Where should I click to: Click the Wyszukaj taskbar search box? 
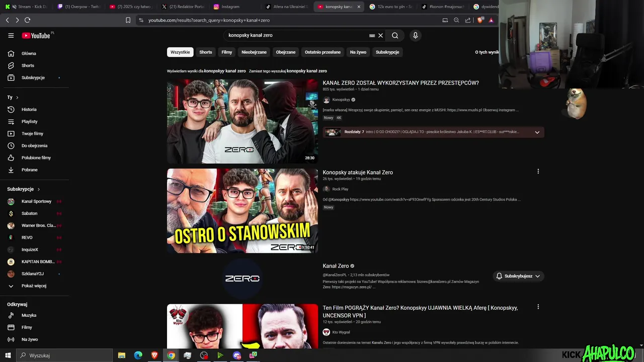[65, 355]
